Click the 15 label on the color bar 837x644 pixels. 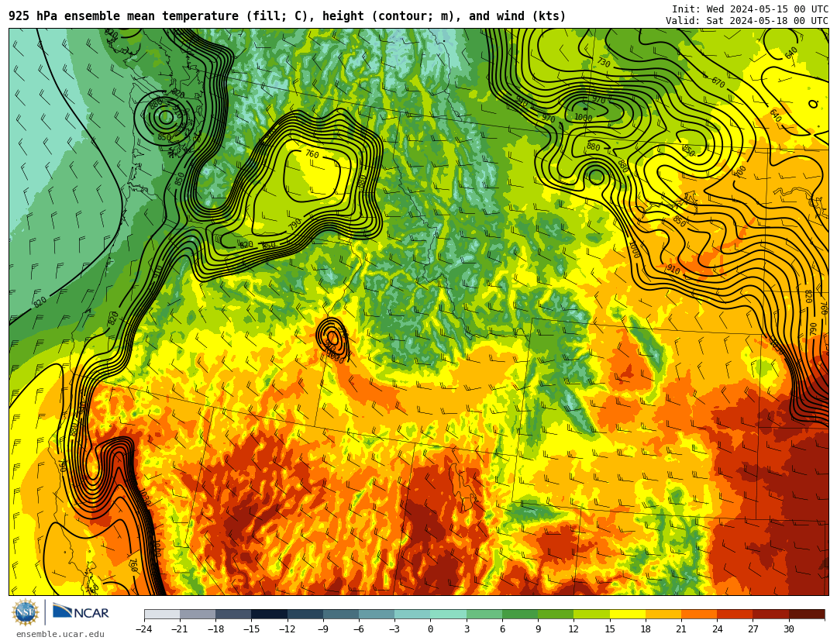(610, 629)
